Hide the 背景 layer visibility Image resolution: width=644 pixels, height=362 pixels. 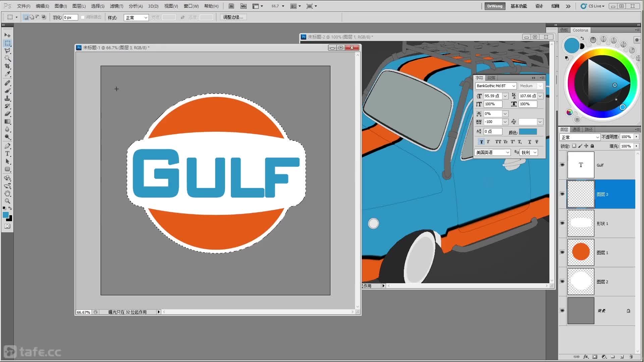tap(562, 310)
